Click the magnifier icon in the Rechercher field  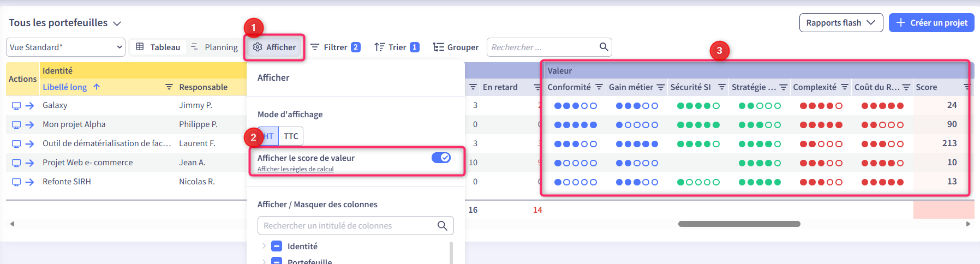(x=603, y=47)
